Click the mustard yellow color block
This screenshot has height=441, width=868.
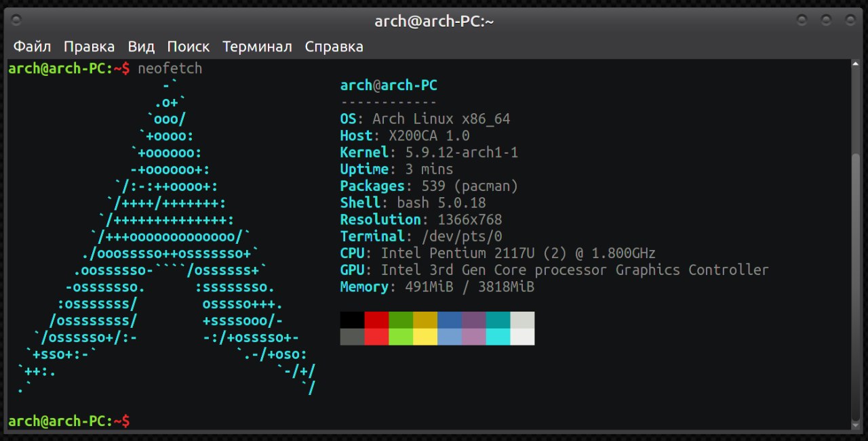tap(425, 320)
